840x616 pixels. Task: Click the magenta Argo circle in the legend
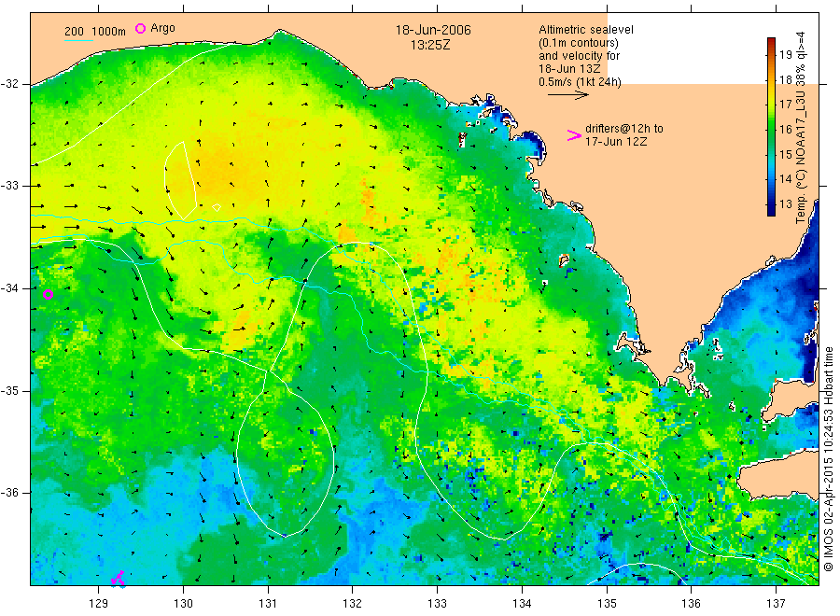140,28
